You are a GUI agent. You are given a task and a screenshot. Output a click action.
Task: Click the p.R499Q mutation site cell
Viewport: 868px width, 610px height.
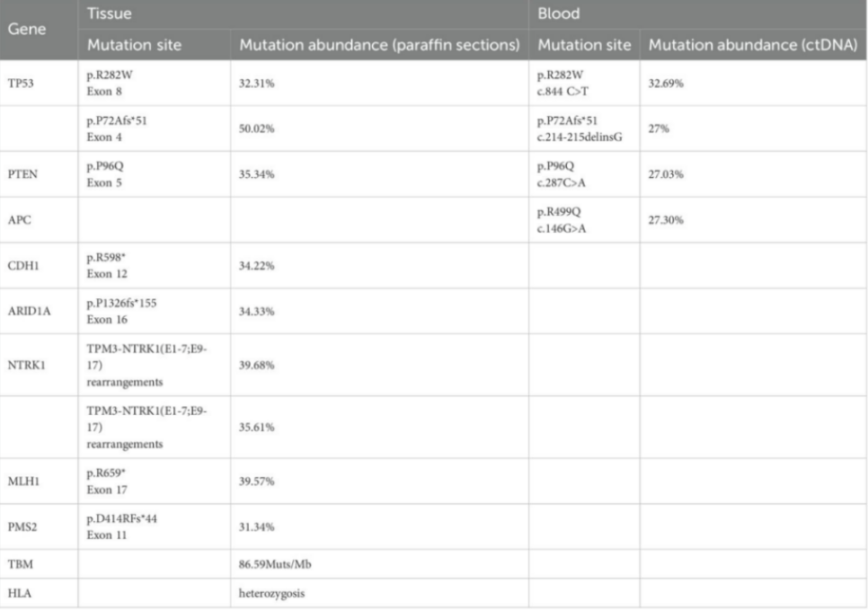click(x=559, y=210)
